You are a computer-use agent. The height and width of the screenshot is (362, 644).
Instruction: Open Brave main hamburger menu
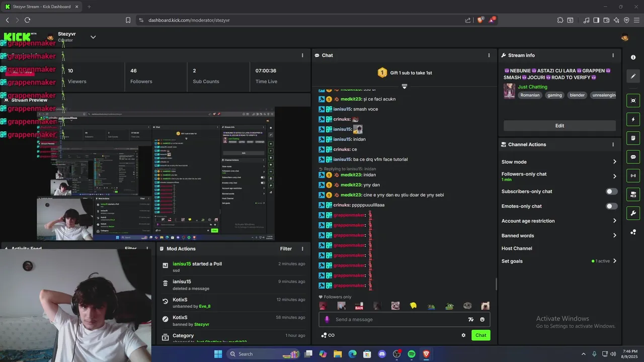(x=636, y=20)
